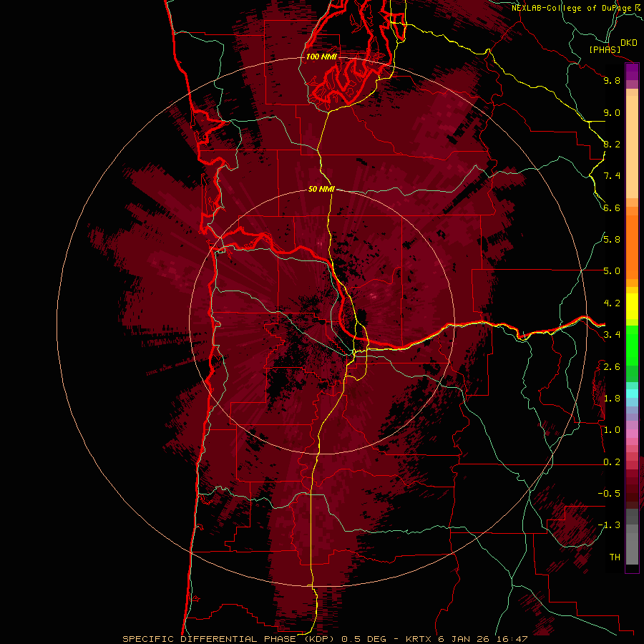Screen dimensions: 644x644
Task: Click the NEXLAB-College of DuPage credit text
Action: [572, 8]
